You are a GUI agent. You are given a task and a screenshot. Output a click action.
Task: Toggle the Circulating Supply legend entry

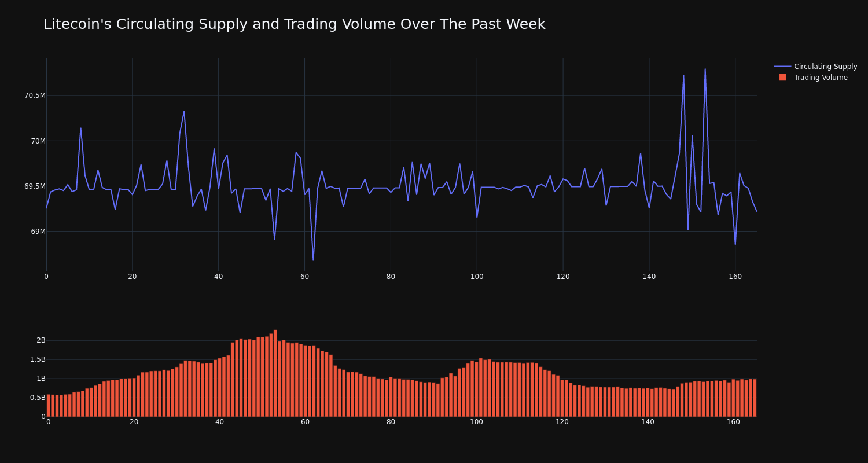coord(816,67)
